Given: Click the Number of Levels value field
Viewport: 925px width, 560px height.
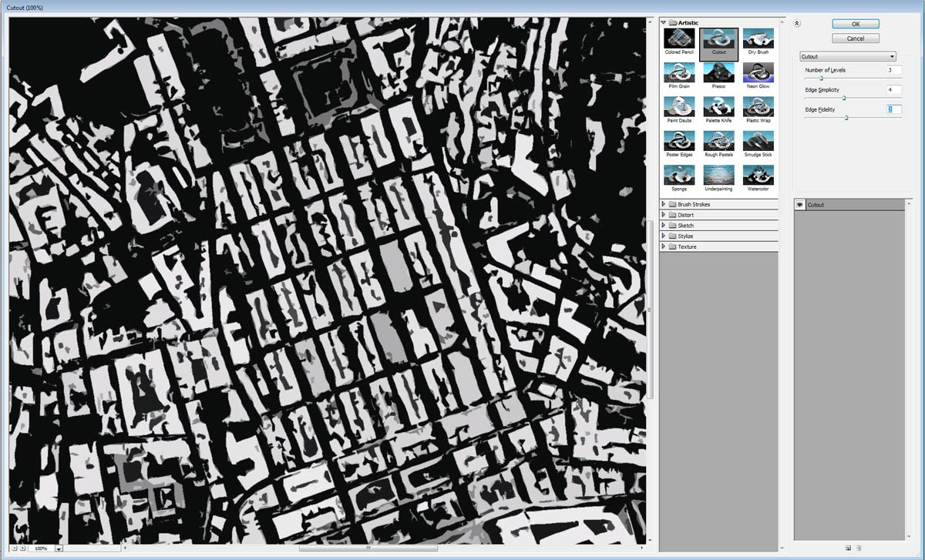Looking at the screenshot, I should 894,70.
